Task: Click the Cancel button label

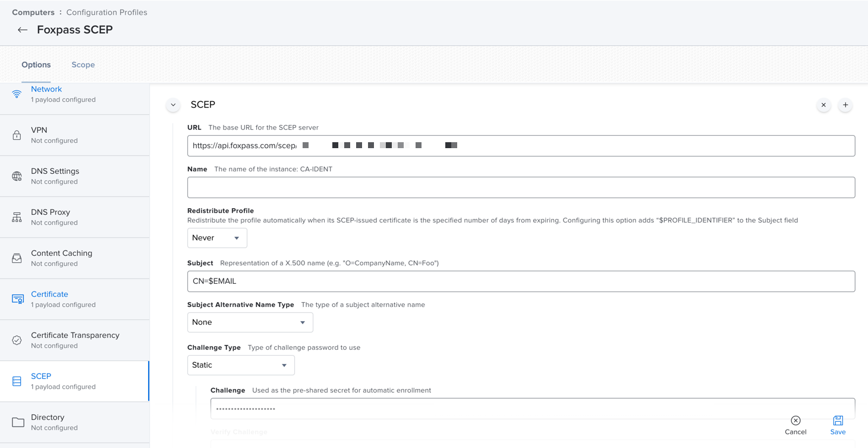Action: (795, 432)
